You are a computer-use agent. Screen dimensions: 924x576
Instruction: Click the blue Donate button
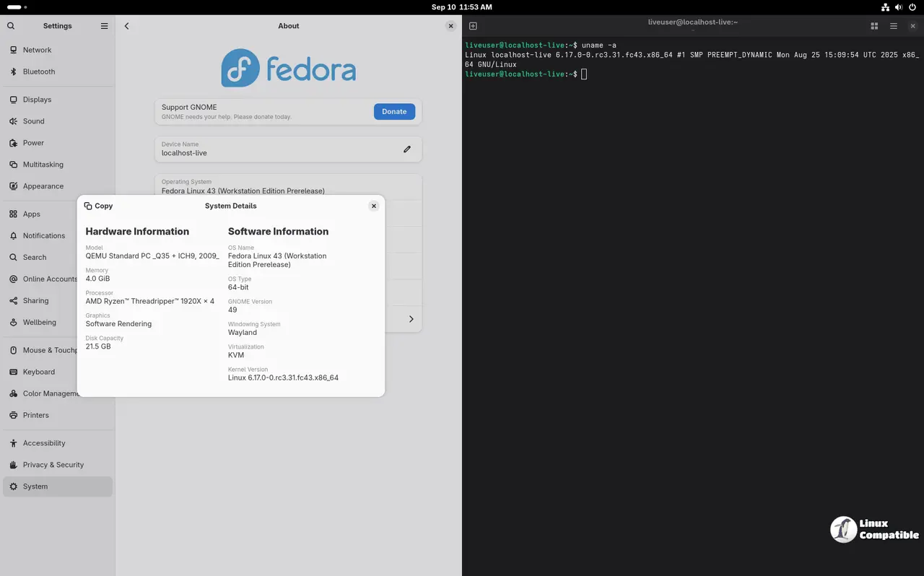coord(394,111)
